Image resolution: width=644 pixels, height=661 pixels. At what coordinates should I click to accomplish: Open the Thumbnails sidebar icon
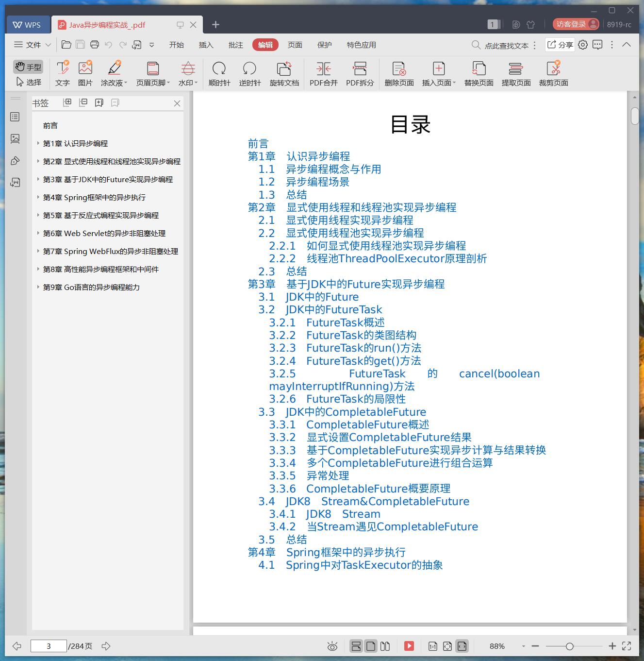(x=15, y=139)
